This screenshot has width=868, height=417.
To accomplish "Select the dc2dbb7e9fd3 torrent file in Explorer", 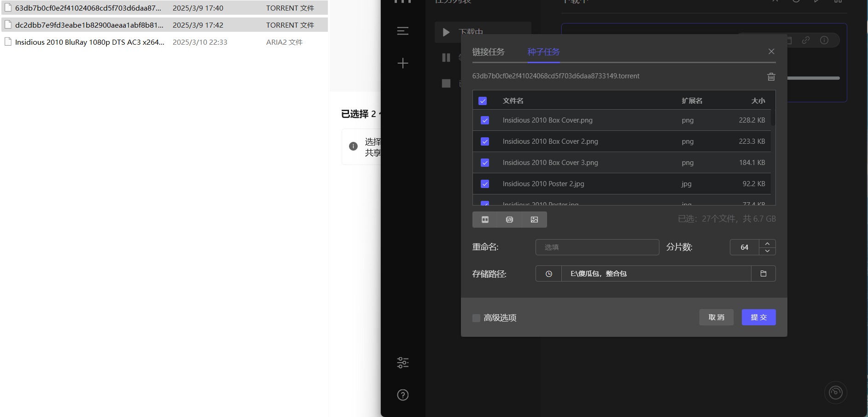I will point(164,25).
